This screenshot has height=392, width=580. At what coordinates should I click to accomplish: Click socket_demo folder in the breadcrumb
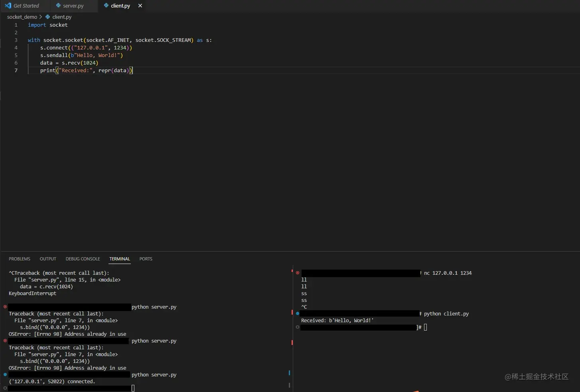(x=22, y=17)
